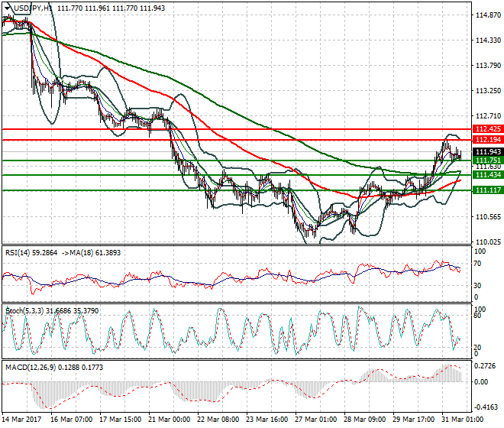
Task: Select the red 112.194 resistance price label
Action: (x=488, y=140)
